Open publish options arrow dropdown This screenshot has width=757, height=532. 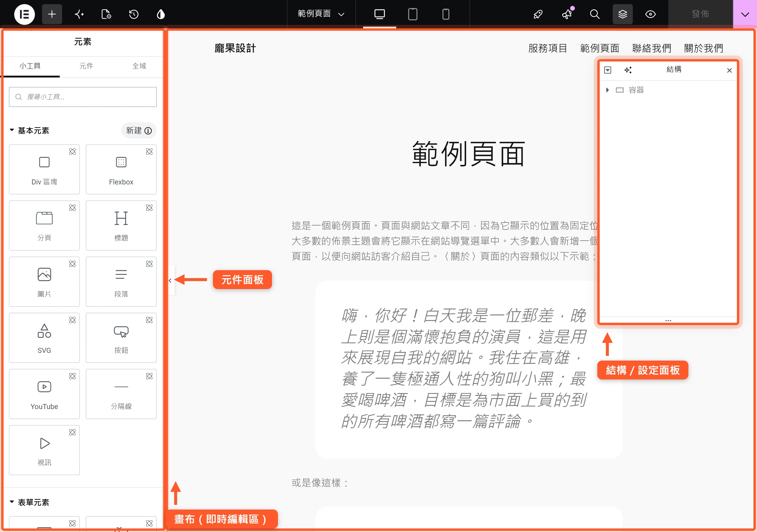click(x=745, y=14)
